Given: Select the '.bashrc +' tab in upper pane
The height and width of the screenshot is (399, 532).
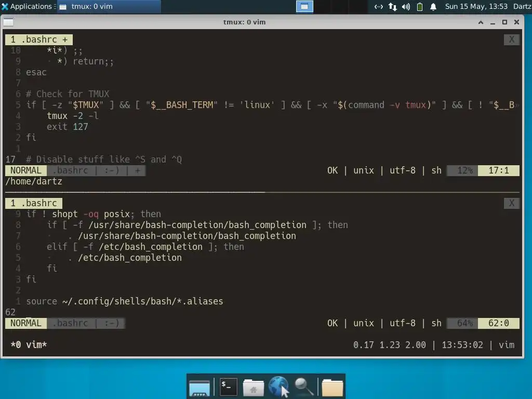Looking at the screenshot, I should pyautogui.click(x=39, y=39).
